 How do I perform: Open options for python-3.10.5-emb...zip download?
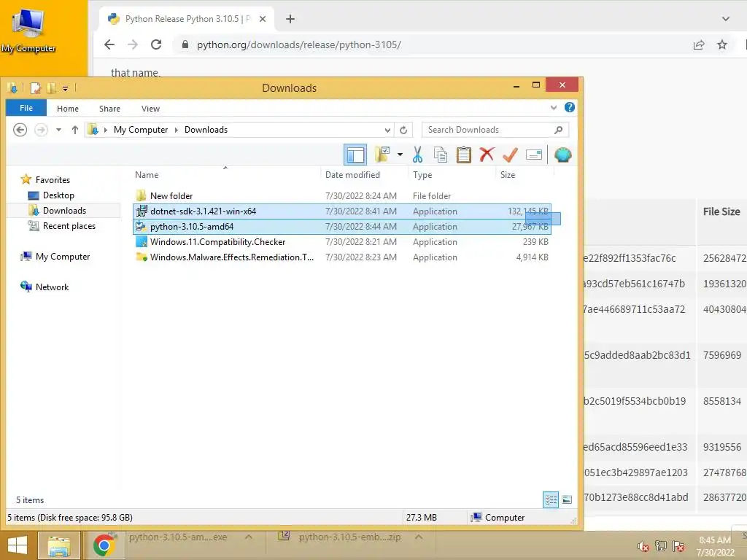coord(419,537)
